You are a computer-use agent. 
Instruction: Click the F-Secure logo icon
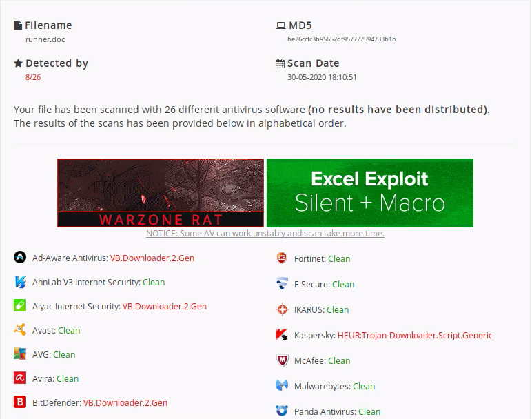[282, 284]
